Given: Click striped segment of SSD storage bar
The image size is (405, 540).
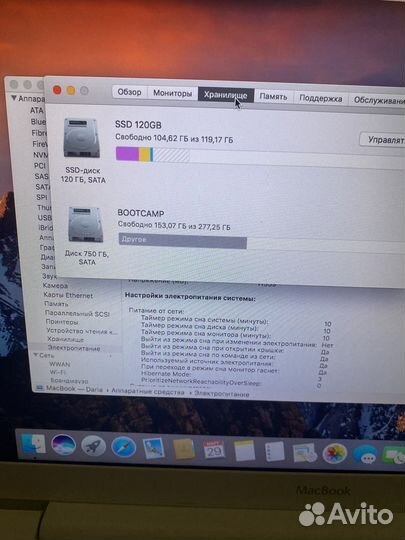Looking at the screenshot, I should pyautogui.click(x=172, y=155).
